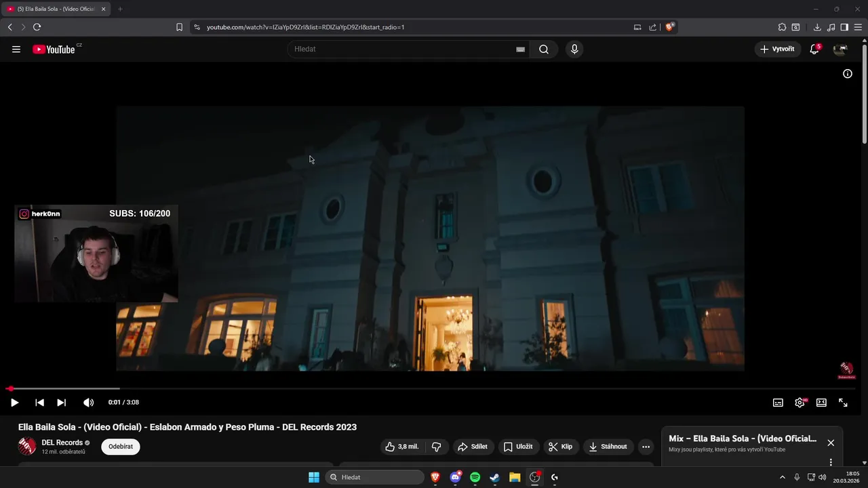Open Mix playlist options menu
The image size is (868, 488).
(831, 462)
